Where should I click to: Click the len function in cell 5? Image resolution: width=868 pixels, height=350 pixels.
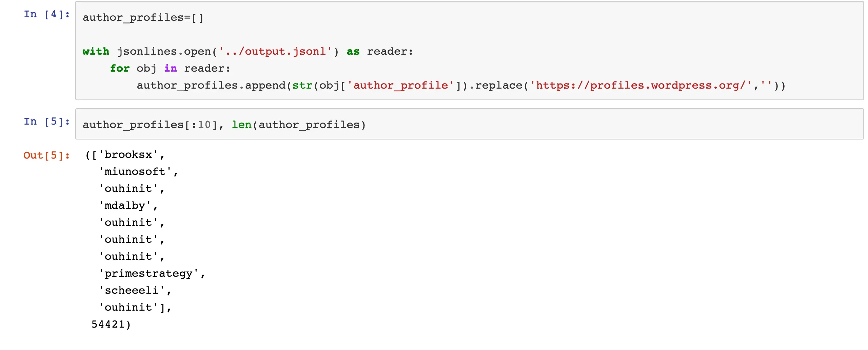click(x=241, y=125)
